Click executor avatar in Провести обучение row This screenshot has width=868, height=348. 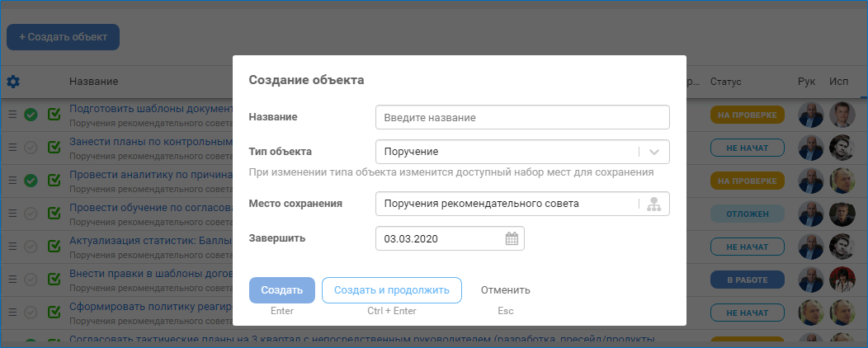(842, 214)
